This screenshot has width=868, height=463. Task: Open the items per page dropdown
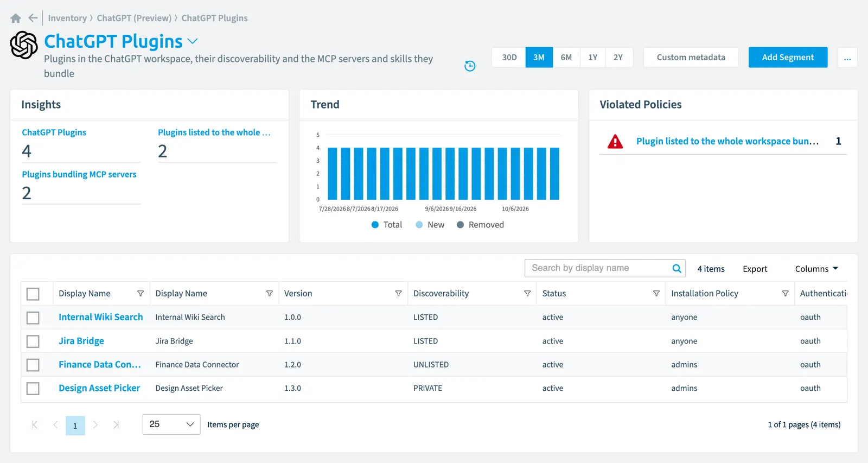(171, 424)
